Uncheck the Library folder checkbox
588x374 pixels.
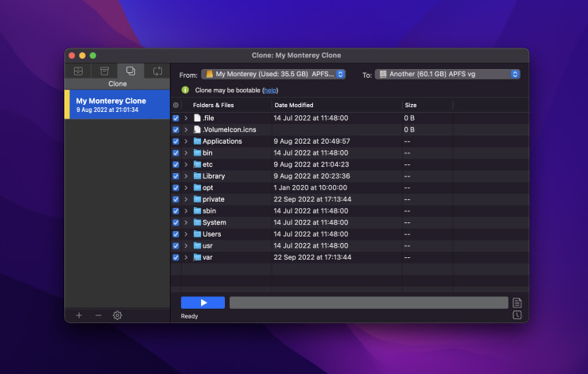click(x=176, y=176)
